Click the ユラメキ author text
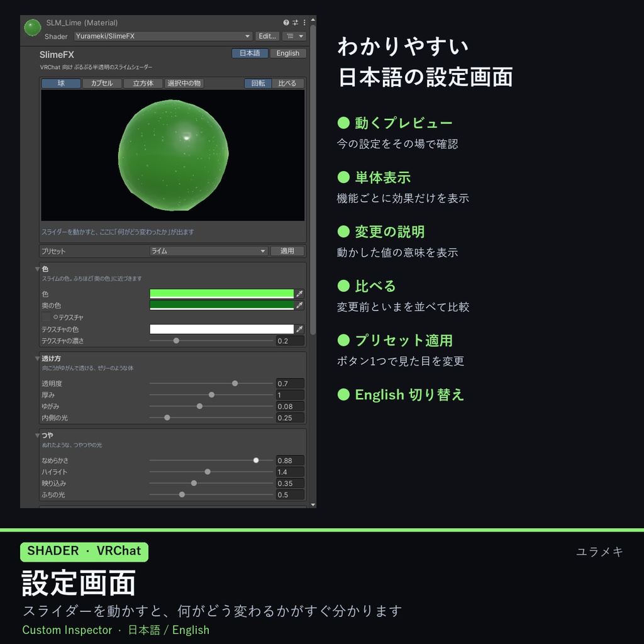Viewport: 644px width, 644px height. click(x=599, y=552)
